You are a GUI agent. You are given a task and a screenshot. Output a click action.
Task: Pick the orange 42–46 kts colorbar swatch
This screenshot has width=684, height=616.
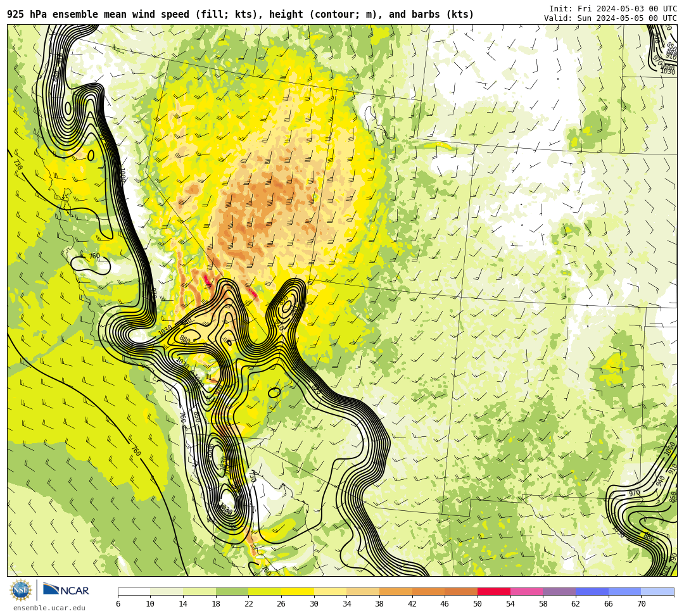point(428,591)
